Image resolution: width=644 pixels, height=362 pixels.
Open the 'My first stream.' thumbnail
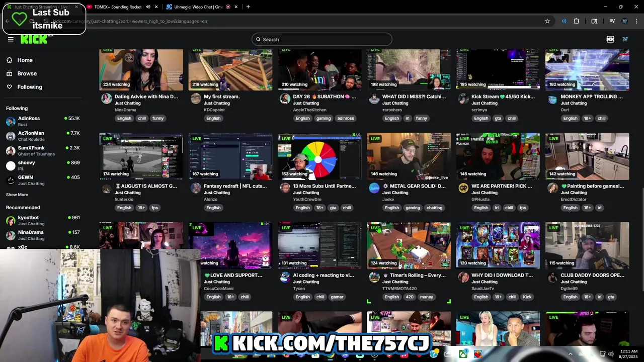pyautogui.click(x=230, y=69)
